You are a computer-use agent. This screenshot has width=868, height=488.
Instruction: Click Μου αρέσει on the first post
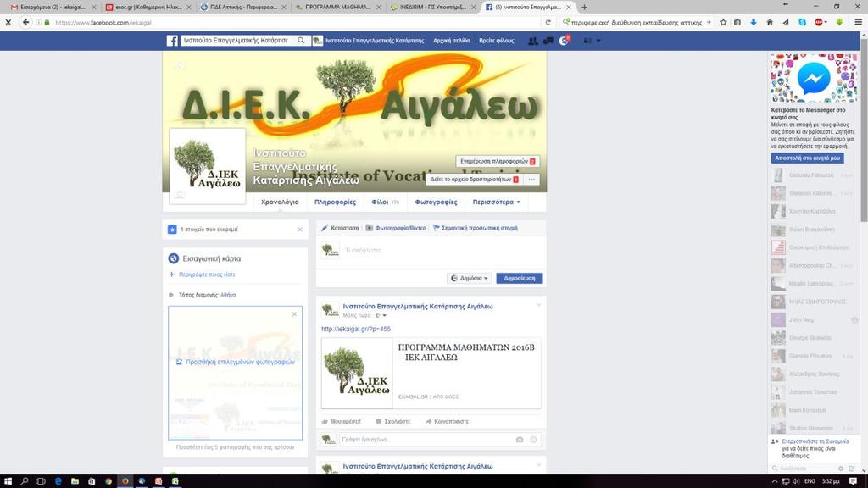[x=341, y=422]
